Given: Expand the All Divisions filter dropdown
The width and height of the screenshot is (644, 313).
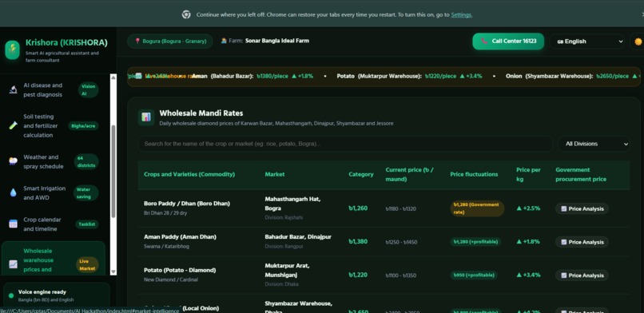Looking at the screenshot, I should point(594,144).
